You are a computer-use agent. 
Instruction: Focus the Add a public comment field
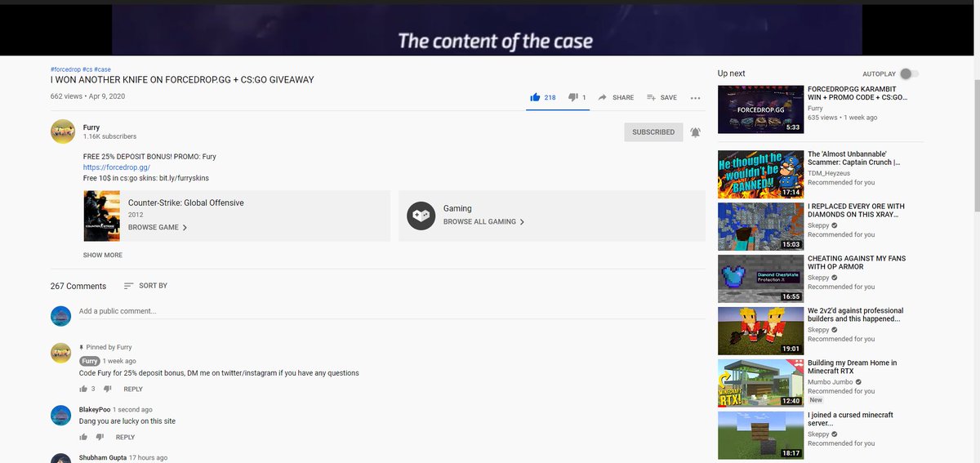point(391,311)
